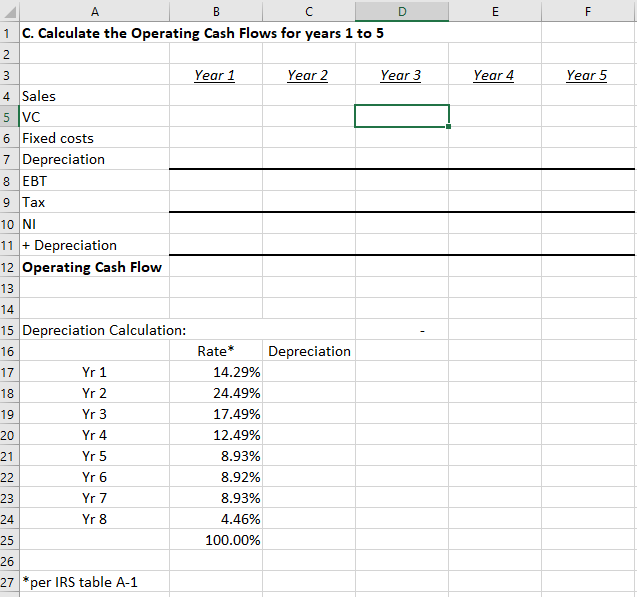The image size is (637, 597).
Task: Select the 'VC' label cell
Action: pos(94,117)
